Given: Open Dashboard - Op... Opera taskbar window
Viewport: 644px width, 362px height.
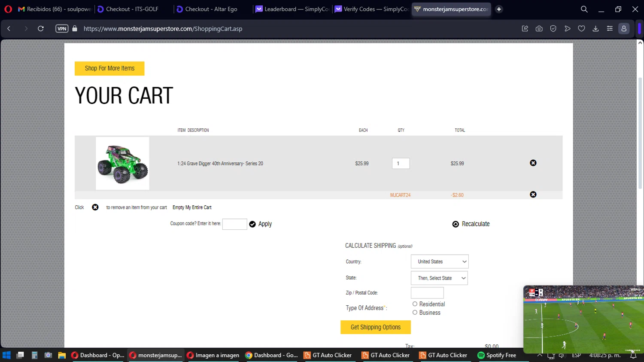Looking at the screenshot, I should (98, 355).
